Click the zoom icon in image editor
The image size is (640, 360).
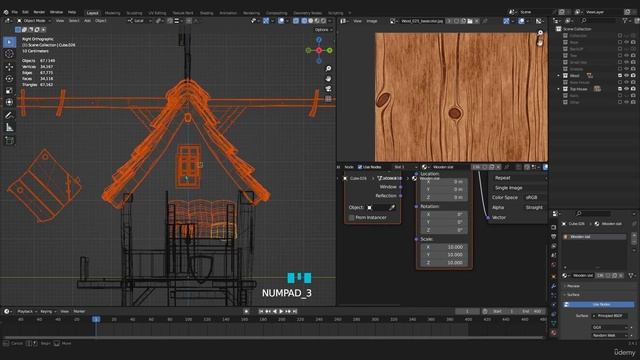coord(540,33)
